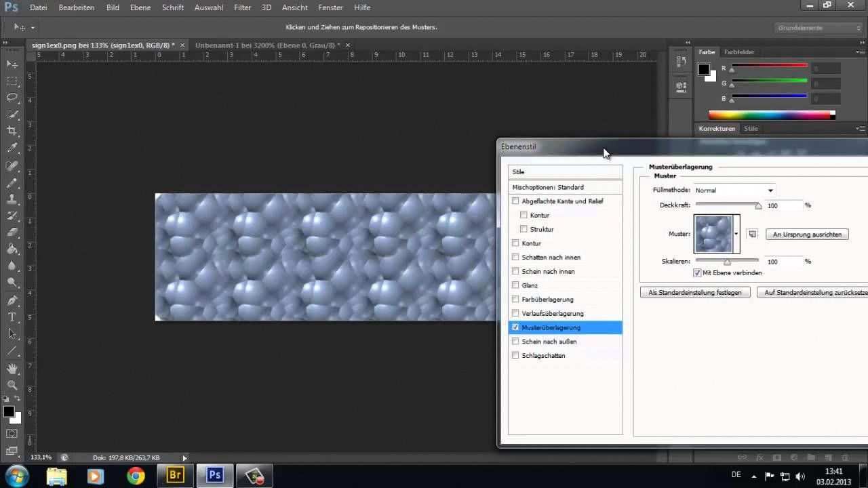Select the Zoom magnifier tool

click(x=12, y=385)
